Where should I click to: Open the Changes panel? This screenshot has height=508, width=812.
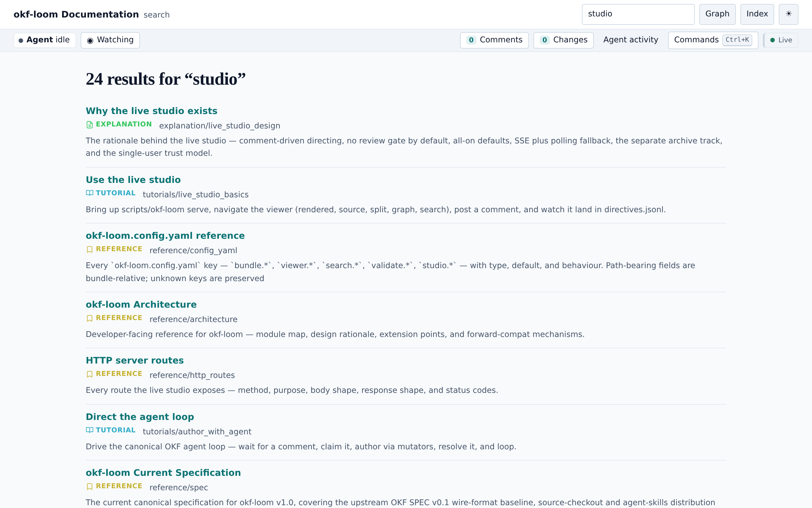563,40
